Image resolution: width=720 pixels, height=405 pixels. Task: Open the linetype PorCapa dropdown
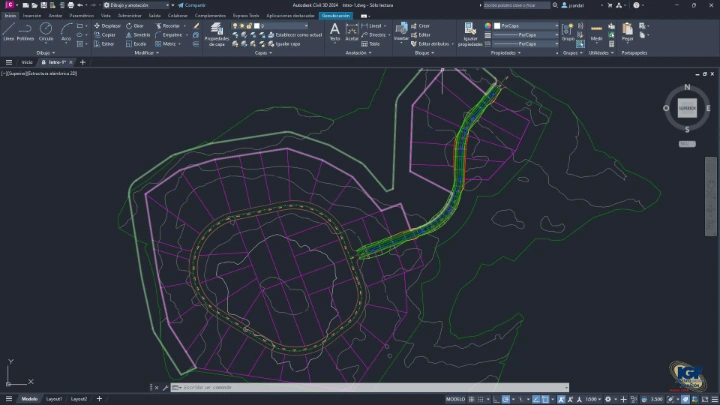point(526,44)
